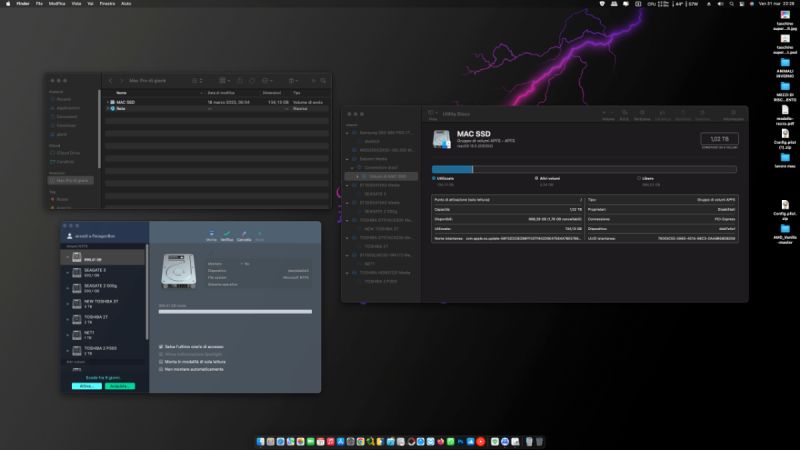Expand the MAC SSD row in Finder
The image size is (800, 450).
(108, 103)
